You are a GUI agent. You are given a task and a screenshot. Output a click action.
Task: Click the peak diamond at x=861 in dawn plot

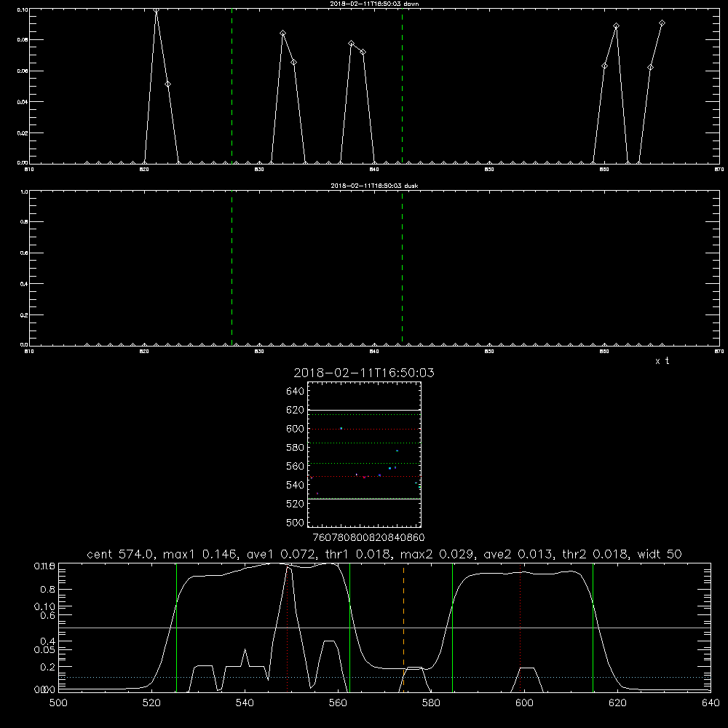pos(616,26)
